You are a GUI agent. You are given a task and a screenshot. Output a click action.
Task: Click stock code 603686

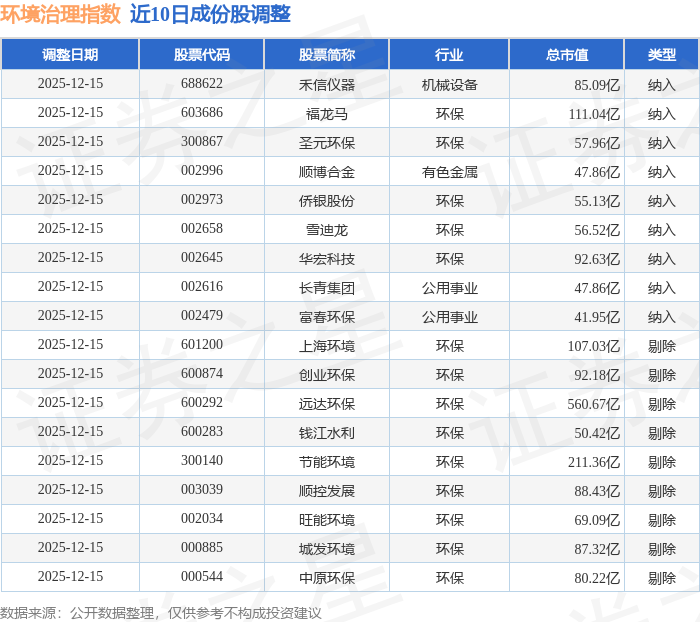coord(202,113)
